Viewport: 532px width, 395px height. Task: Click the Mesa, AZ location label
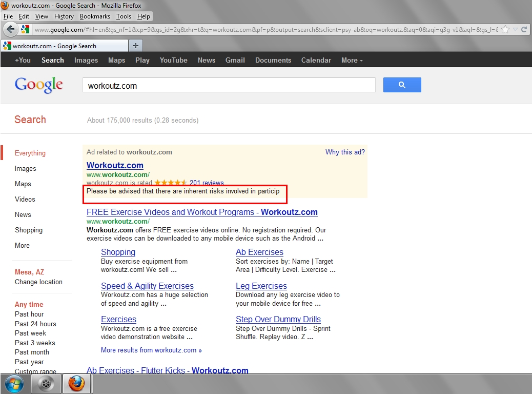coord(30,272)
